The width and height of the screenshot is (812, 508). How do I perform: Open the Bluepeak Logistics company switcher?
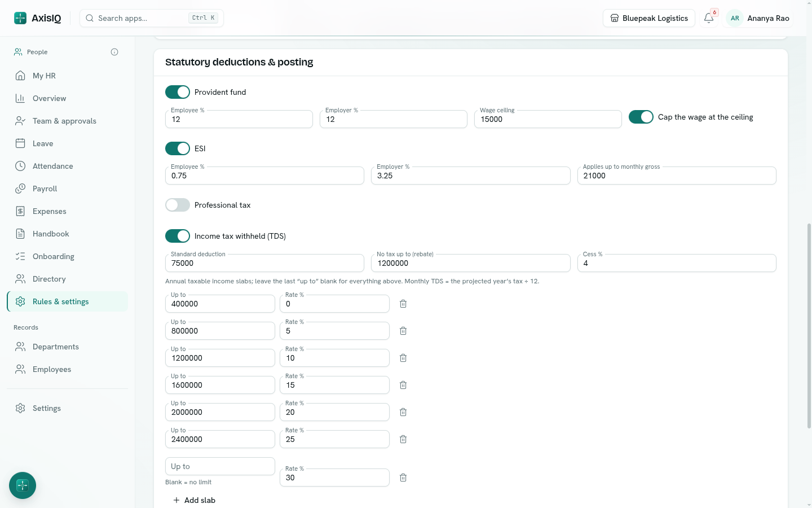click(x=649, y=18)
